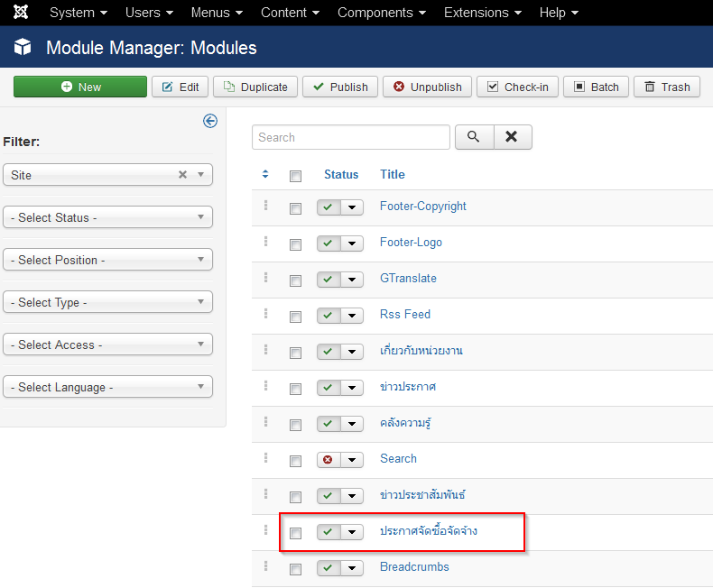Click the sort ordering arrows column header
Screen dimensions: 713x588
[265, 174]
